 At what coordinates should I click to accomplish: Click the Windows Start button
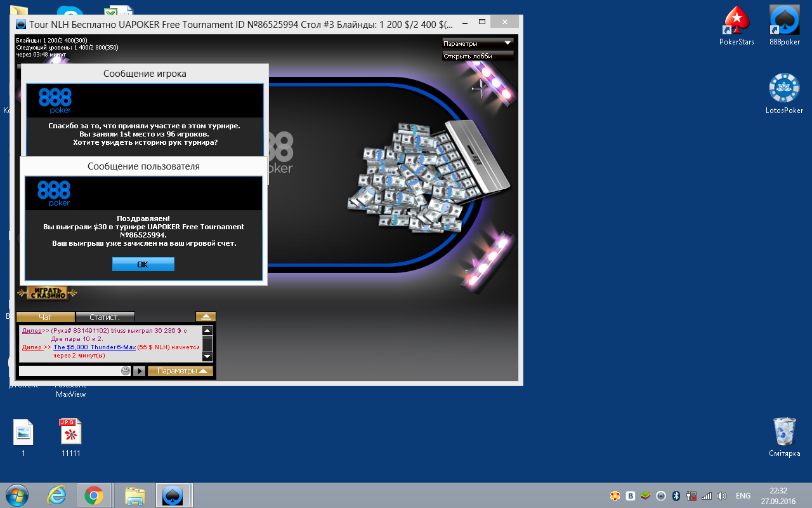point(16,495)
